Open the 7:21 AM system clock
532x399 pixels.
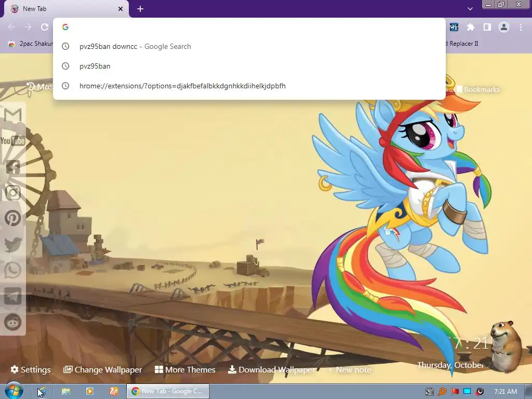(x=505, y=392)
